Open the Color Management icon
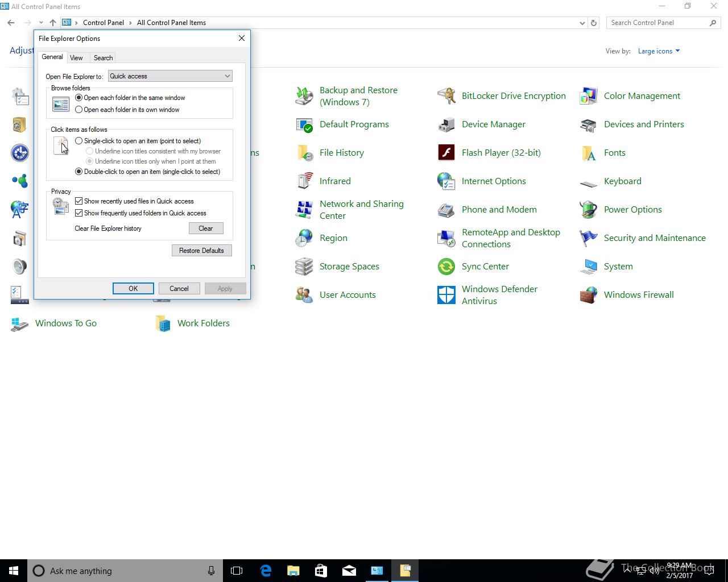Viewport: 728px width, 582px height. [x=589, y=96]
